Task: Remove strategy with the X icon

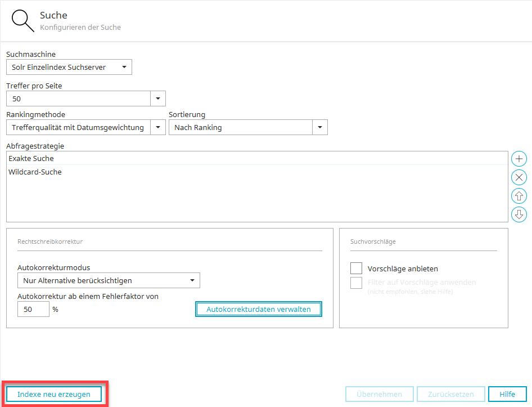Action: (519, 177)
